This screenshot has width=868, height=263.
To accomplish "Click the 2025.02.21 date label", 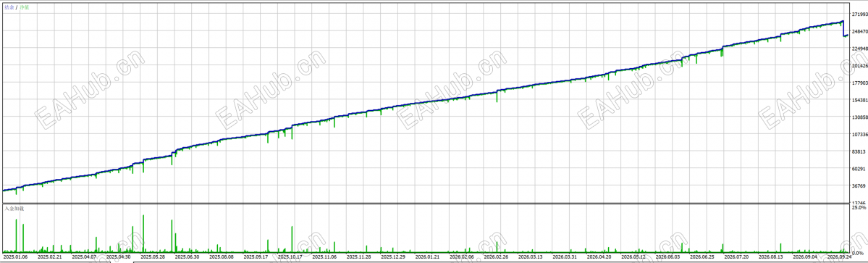I will 49,257.
